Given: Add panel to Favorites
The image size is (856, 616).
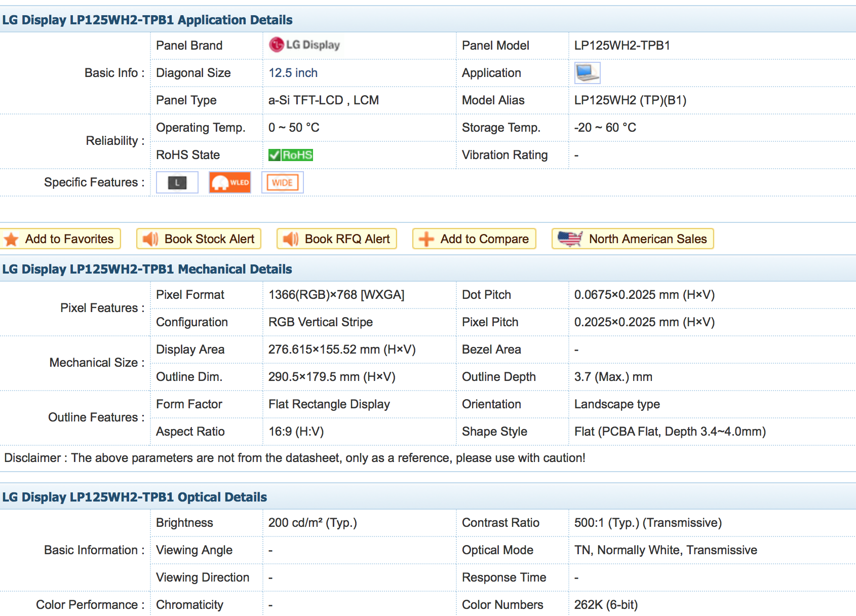Looking at the screenshot, I should 60,239.
